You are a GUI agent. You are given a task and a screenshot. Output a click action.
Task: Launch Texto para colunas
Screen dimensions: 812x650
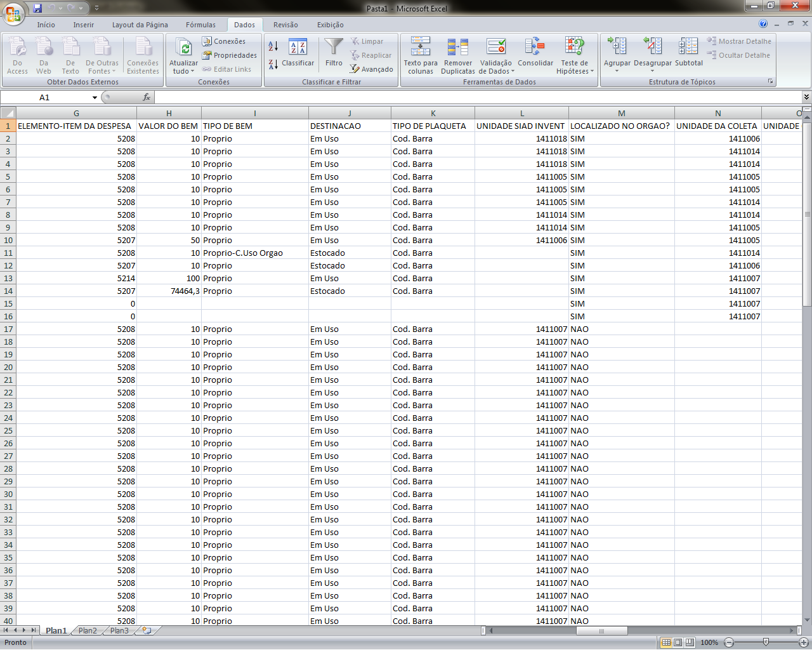click(x=421, y=56)
